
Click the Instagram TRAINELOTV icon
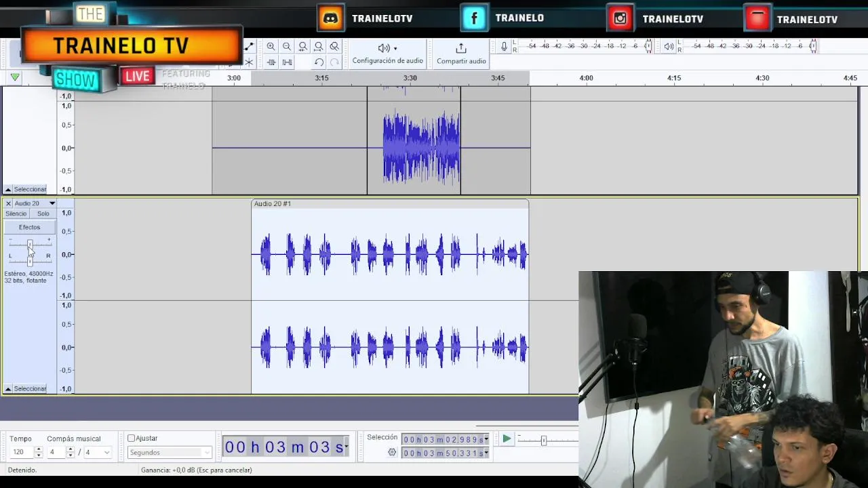point(620,18)
